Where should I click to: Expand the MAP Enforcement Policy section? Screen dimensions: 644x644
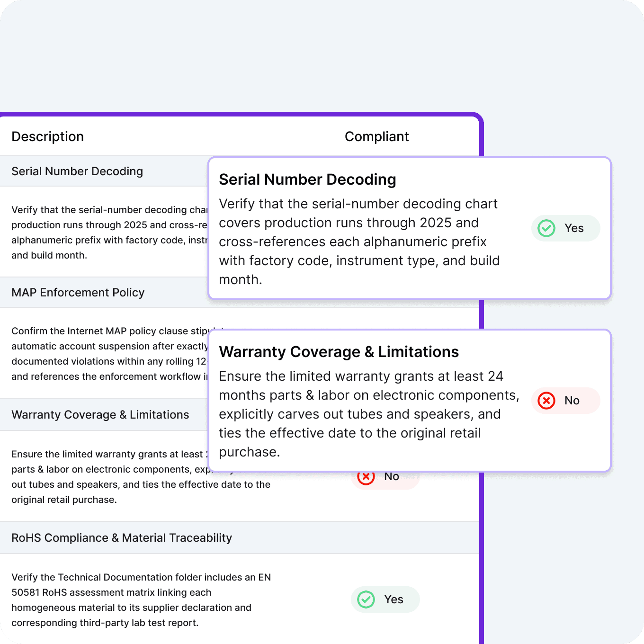(x=78, y=292)
